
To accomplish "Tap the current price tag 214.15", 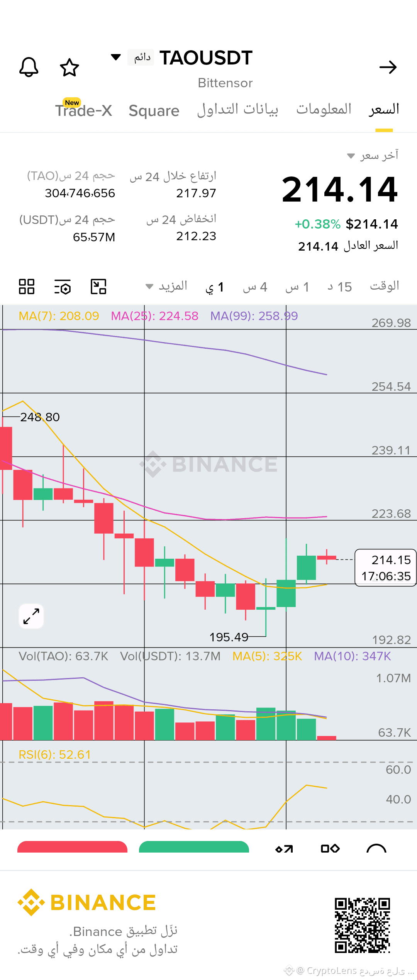I will [x=386, y=568].
